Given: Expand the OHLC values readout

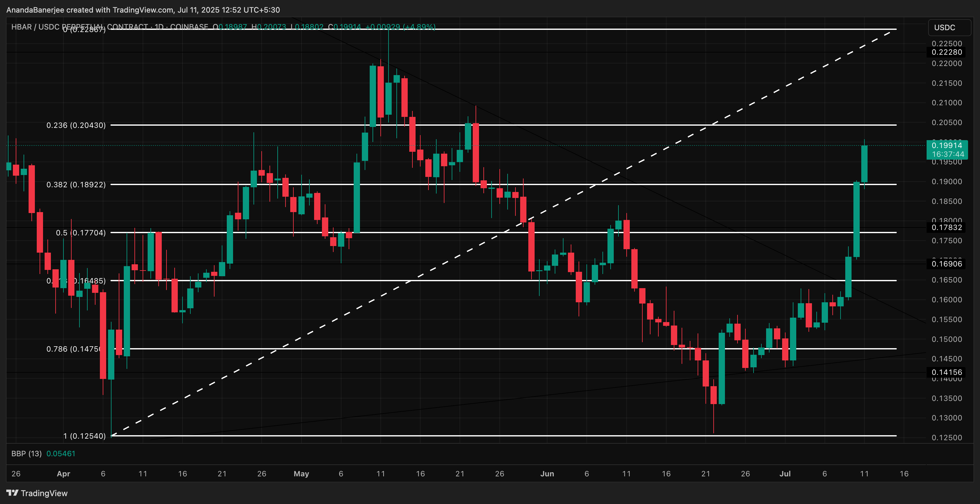Looking at the screenshot, I should (285, 27).
